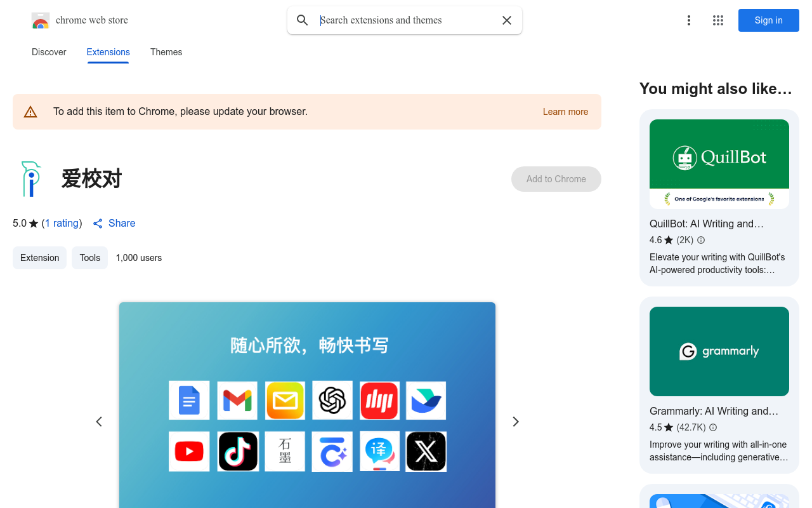The image size is (812, 508).
Task: Click the Extension category chip
Action: tap(39, 258)
